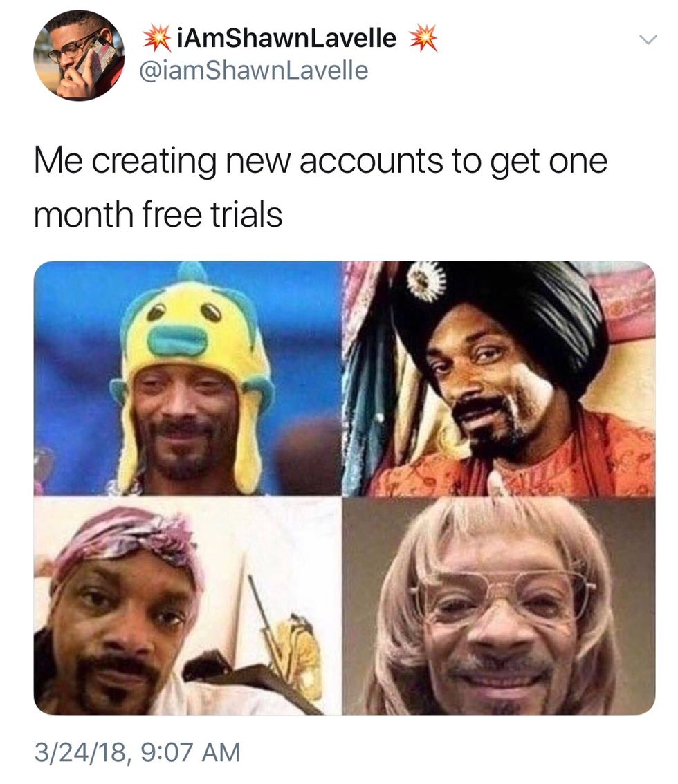Click the gold-framed glasses in the bottom-right photo
The image size is (678, 784).
[x=503, y=597]
